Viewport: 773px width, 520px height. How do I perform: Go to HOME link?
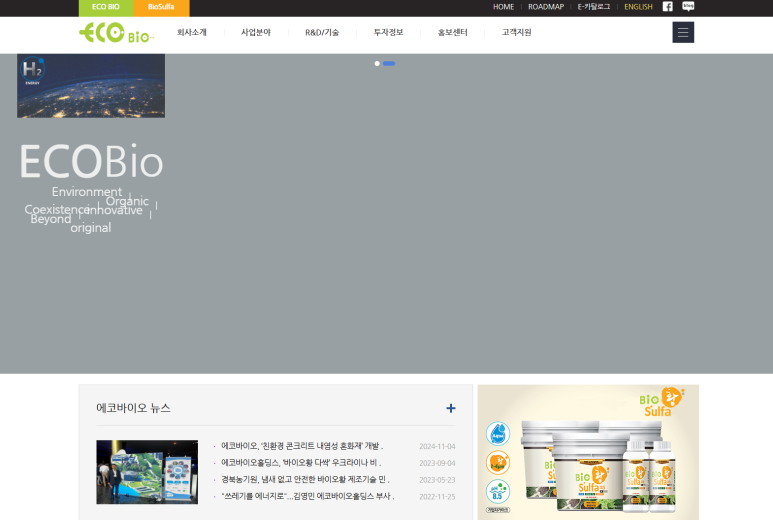[503, 7]
